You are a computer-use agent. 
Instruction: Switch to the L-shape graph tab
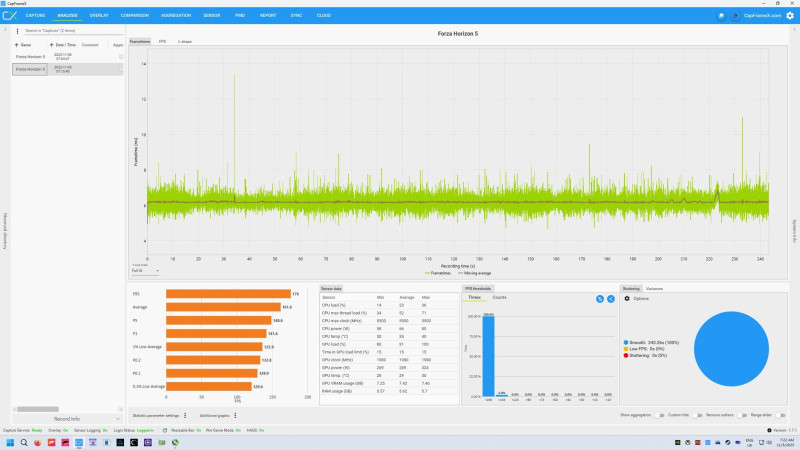click(185, 41)
